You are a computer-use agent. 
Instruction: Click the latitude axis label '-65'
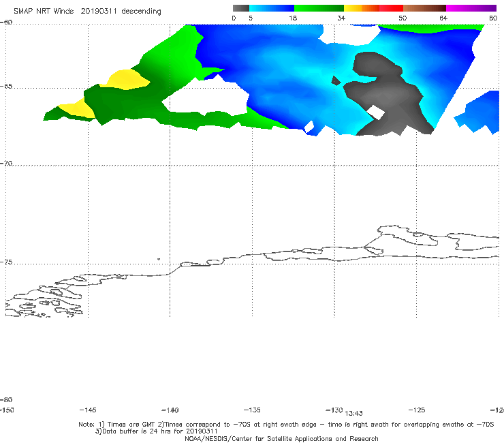pyautogui.click(x=6, y=87)
